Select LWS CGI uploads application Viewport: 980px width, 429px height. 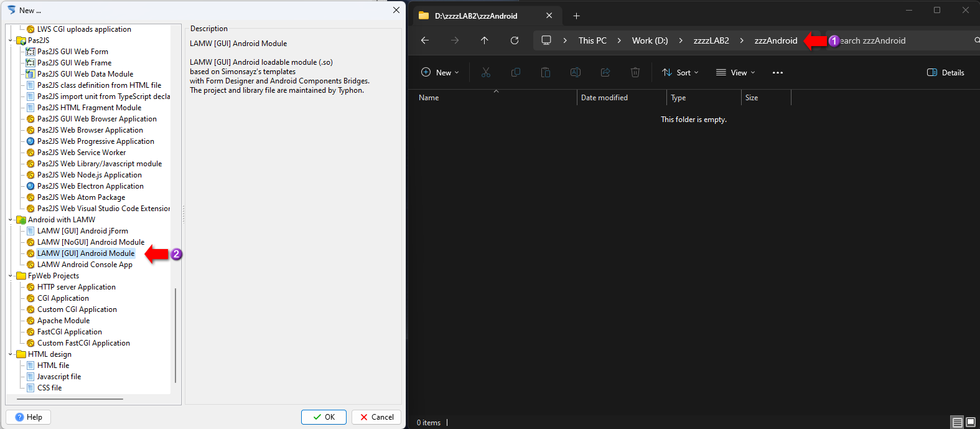84,29
